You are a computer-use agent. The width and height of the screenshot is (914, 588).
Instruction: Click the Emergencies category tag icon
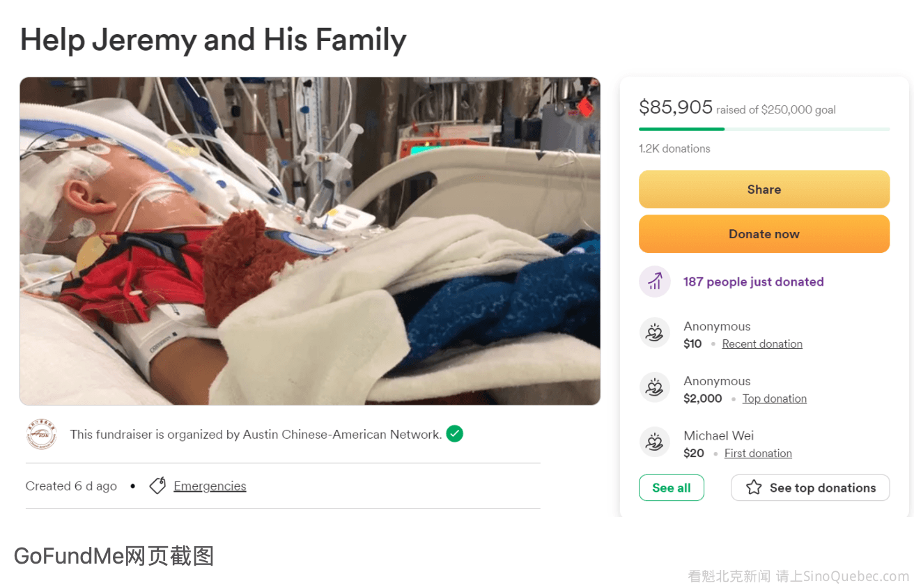(x=158, y=486)
